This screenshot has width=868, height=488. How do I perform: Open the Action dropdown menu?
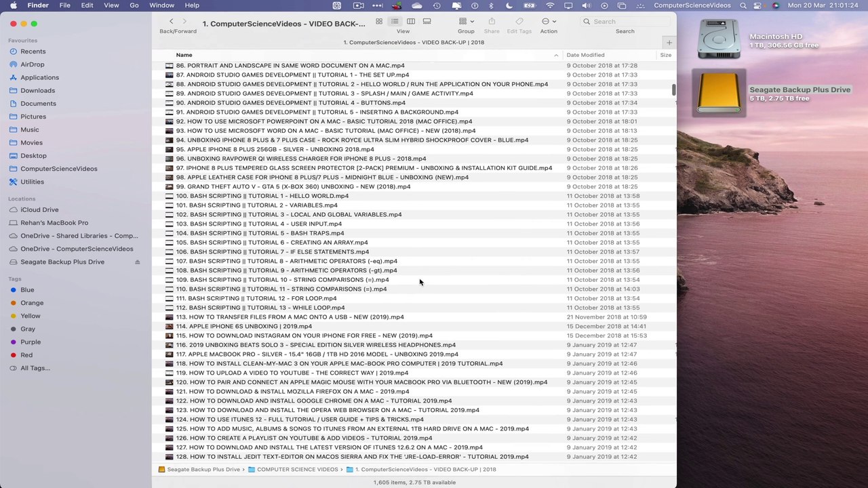point(549,22)
